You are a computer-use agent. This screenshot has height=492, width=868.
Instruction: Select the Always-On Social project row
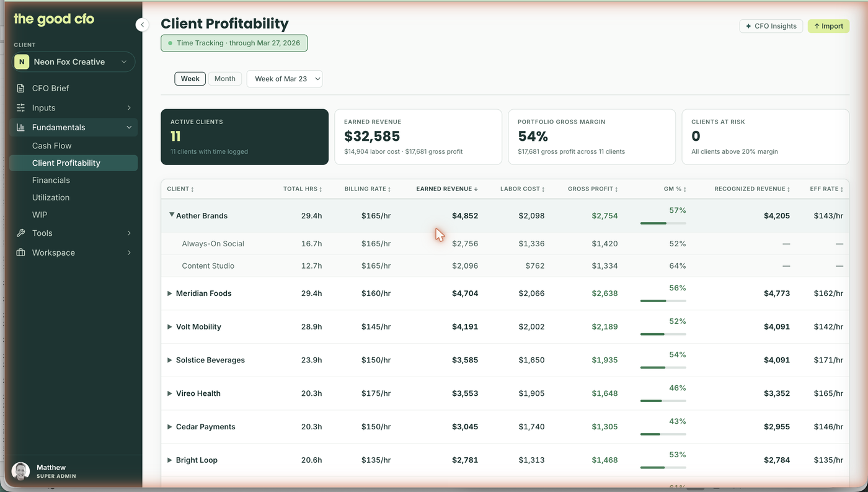[505, 244]
